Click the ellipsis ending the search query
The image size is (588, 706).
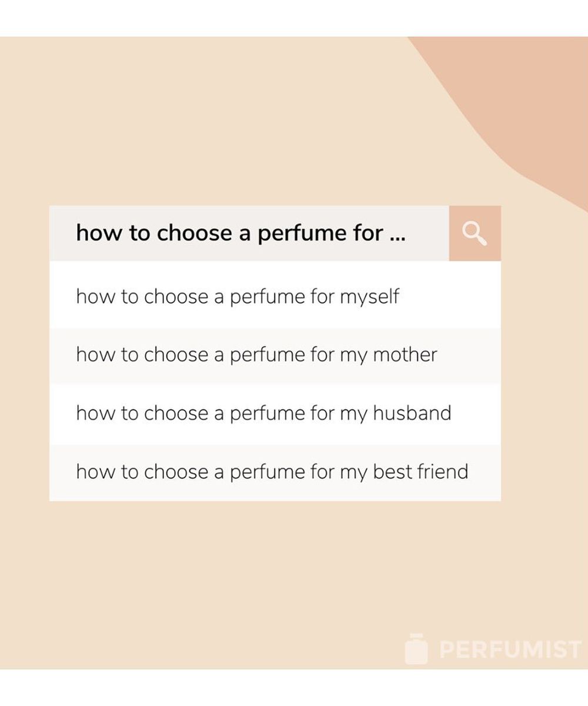pos(397,235)
